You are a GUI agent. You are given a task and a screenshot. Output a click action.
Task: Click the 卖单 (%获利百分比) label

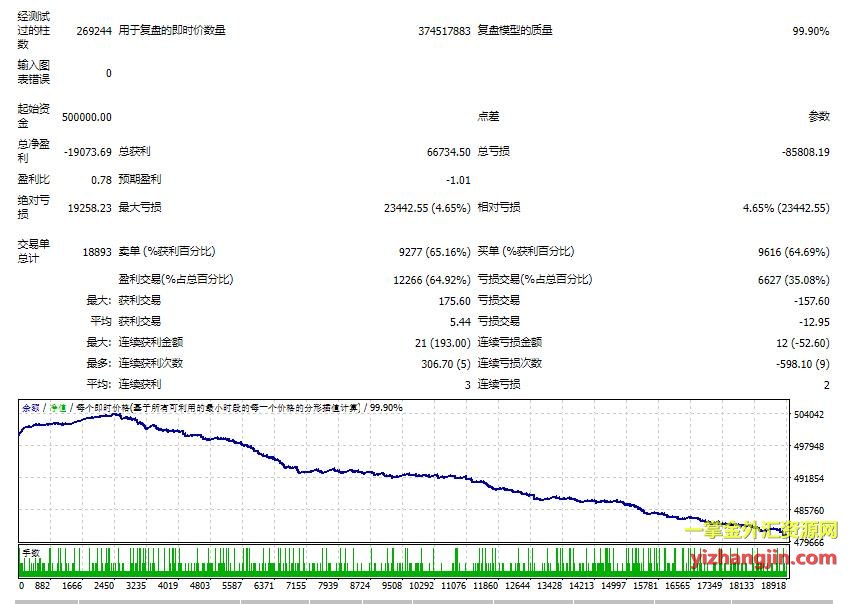(x=167, y=251)
